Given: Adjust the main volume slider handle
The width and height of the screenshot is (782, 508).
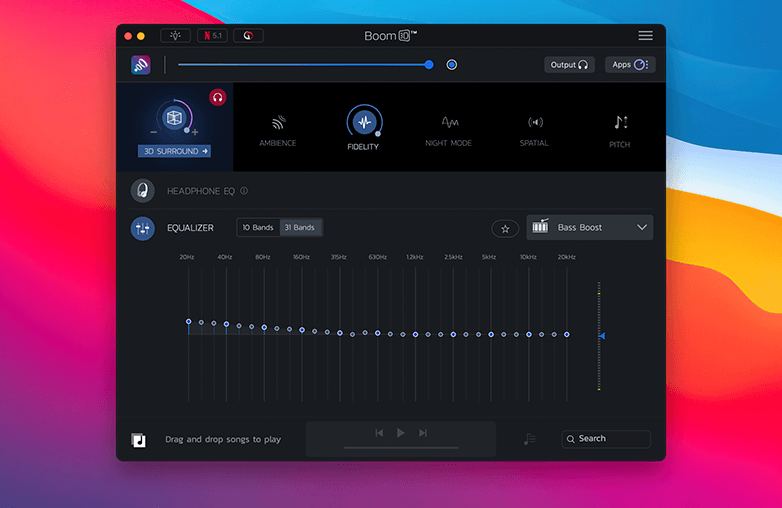Looking at the screenshot, I should (x=429, y=65).
